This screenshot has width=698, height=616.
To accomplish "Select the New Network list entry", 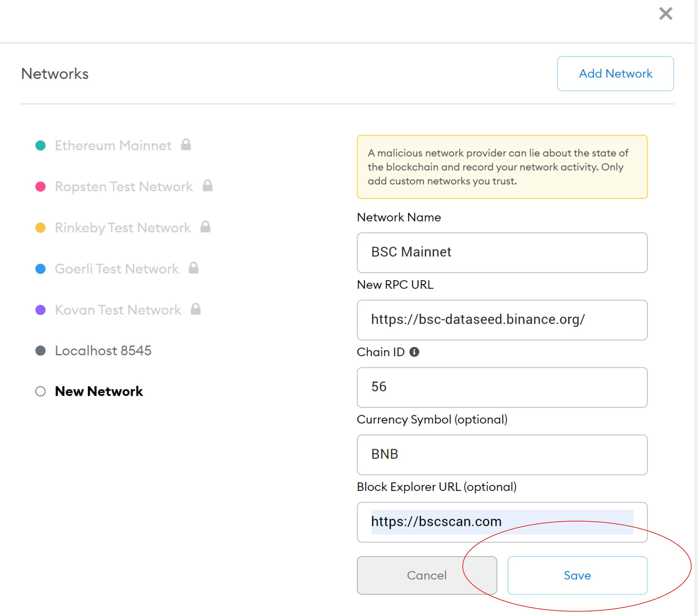I will (99, 391).
